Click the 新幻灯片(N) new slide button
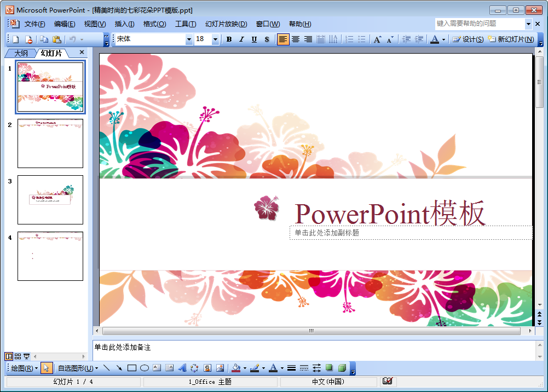 (511, 39)
